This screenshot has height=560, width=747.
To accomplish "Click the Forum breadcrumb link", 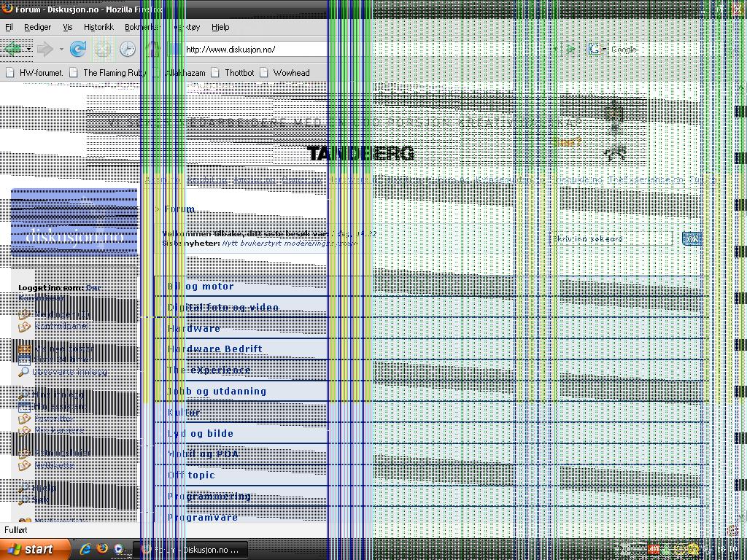I will point(179,209).
